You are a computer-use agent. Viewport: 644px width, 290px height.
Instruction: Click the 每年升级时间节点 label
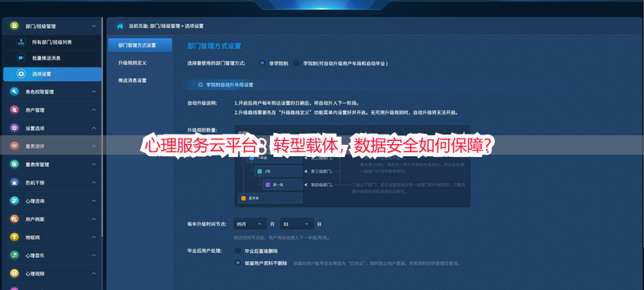[207, 224]
